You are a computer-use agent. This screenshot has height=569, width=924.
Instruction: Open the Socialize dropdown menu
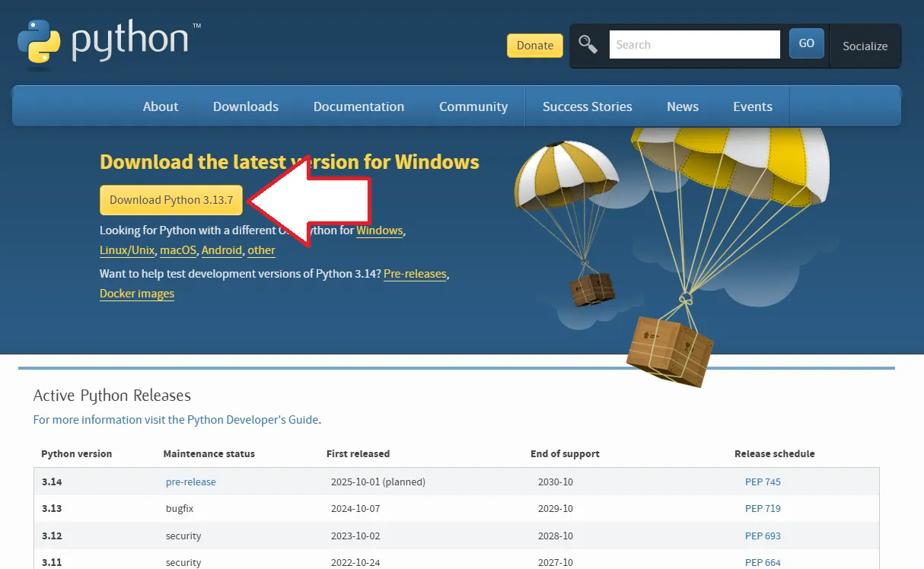pos(865,46)
